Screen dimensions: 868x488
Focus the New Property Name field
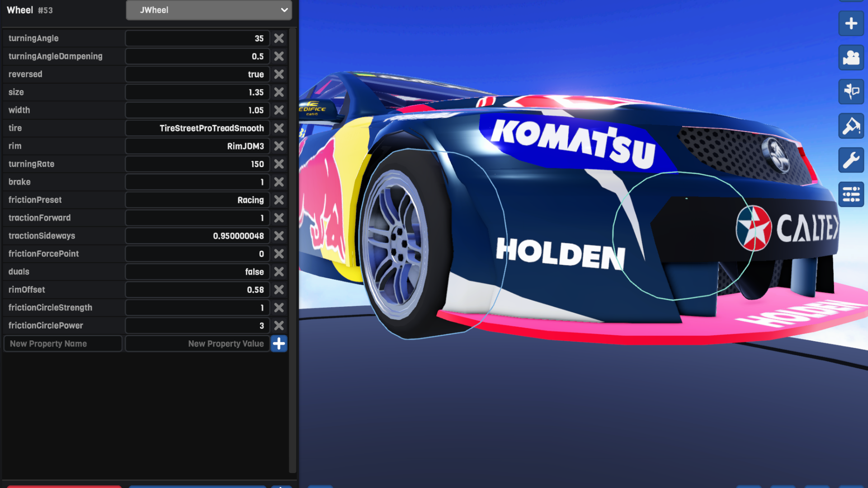point(63,344)
